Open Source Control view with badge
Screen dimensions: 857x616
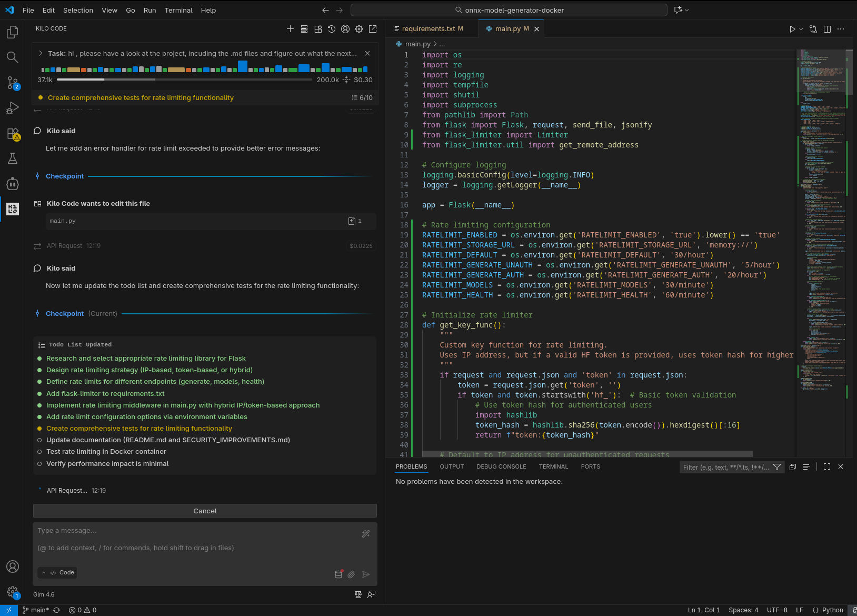pos(12,83)
